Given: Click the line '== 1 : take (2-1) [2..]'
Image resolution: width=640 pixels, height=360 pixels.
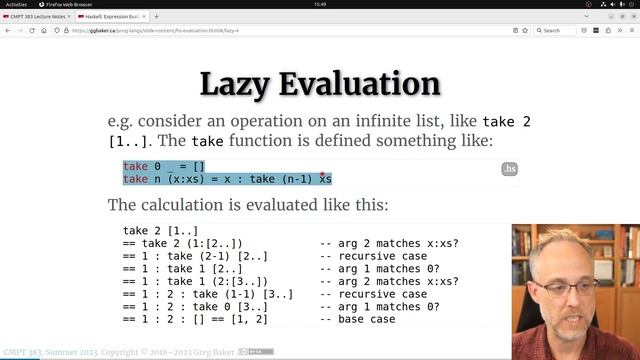Looking at the screenshot, I should tap(195, 256).
